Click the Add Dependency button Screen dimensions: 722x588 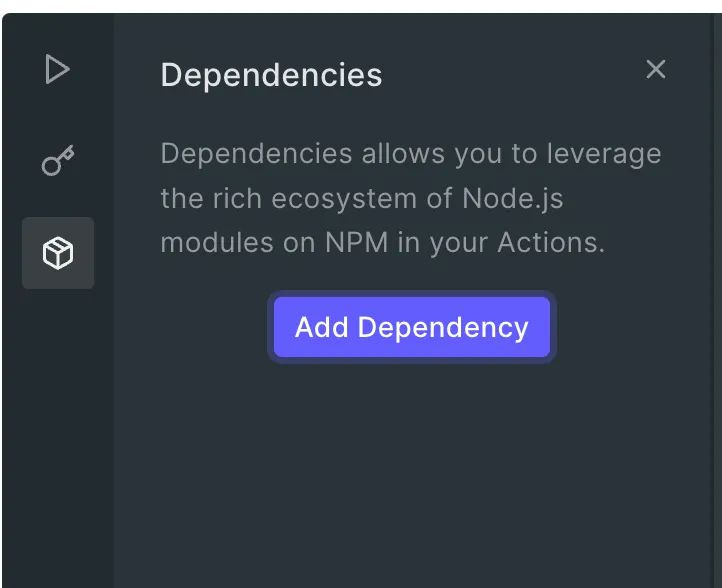[x=412, y=327]
